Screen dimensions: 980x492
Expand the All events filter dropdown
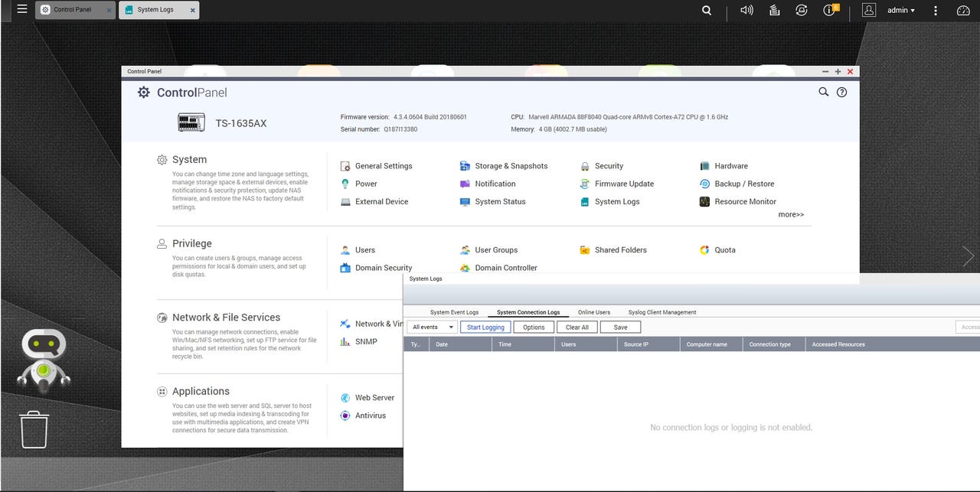[x=432, y=327]
